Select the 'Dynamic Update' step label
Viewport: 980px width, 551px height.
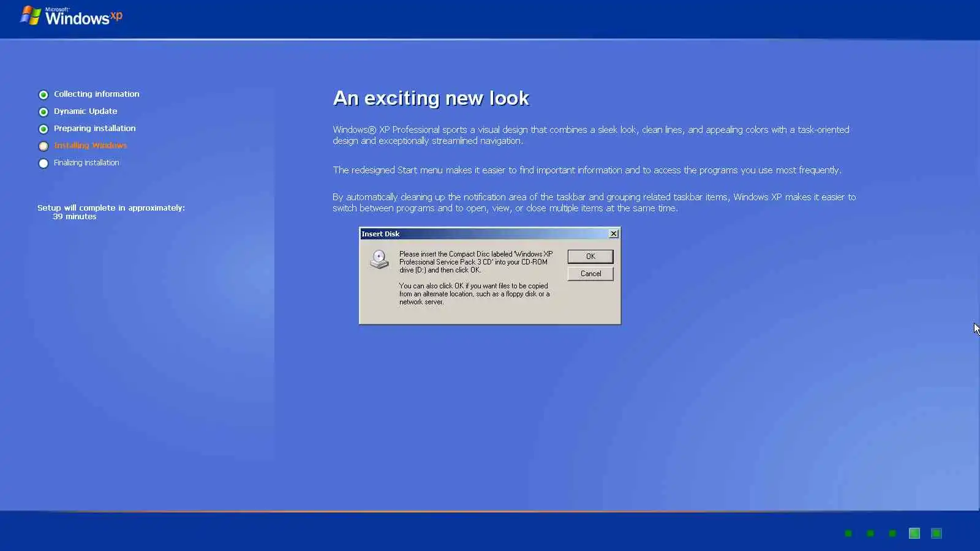point(85,111)
